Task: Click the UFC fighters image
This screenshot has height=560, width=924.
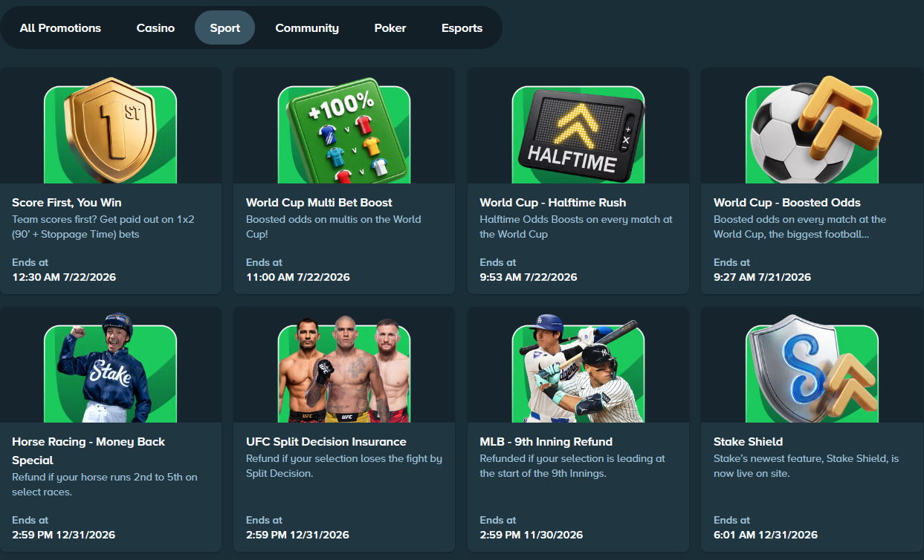Action: tap(344, 369)
